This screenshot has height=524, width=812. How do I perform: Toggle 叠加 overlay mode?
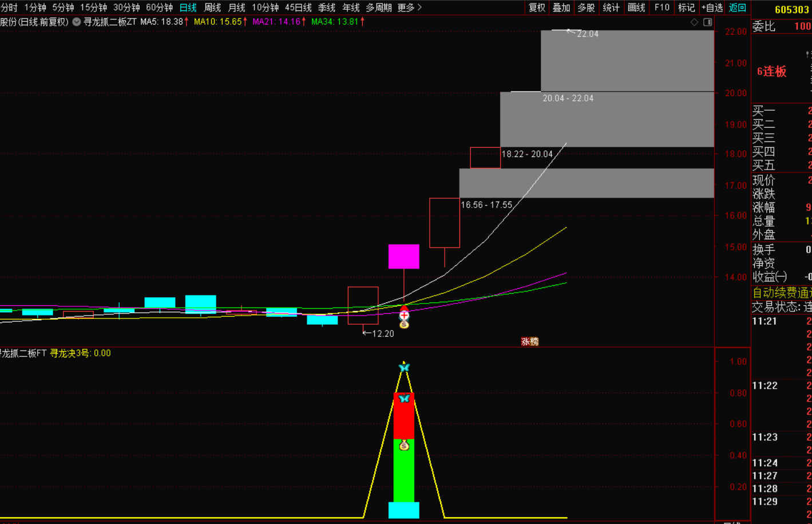561,7
